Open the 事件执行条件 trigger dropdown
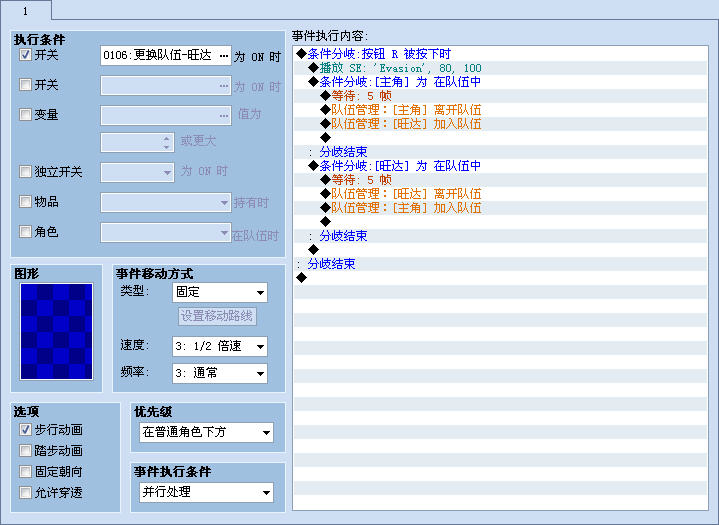 [206, 492]
